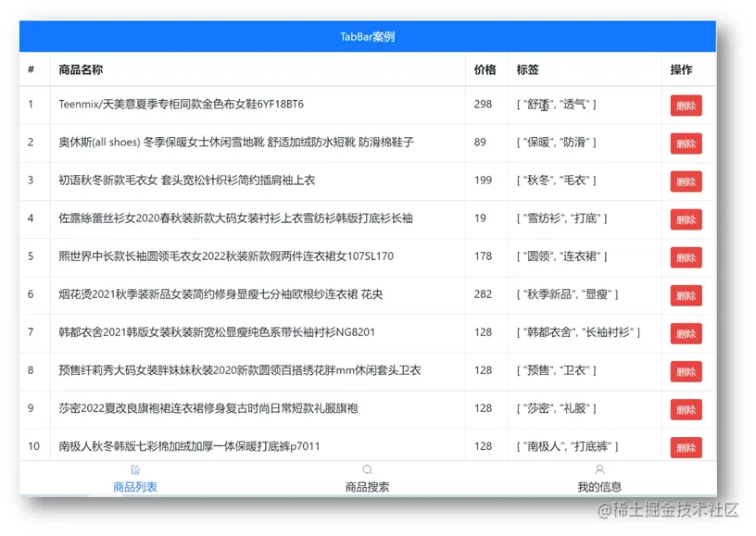Click tag cell "秋冬", "毛衣"
The width and height of the screenshot is (756, 536).
coord(557,181)
